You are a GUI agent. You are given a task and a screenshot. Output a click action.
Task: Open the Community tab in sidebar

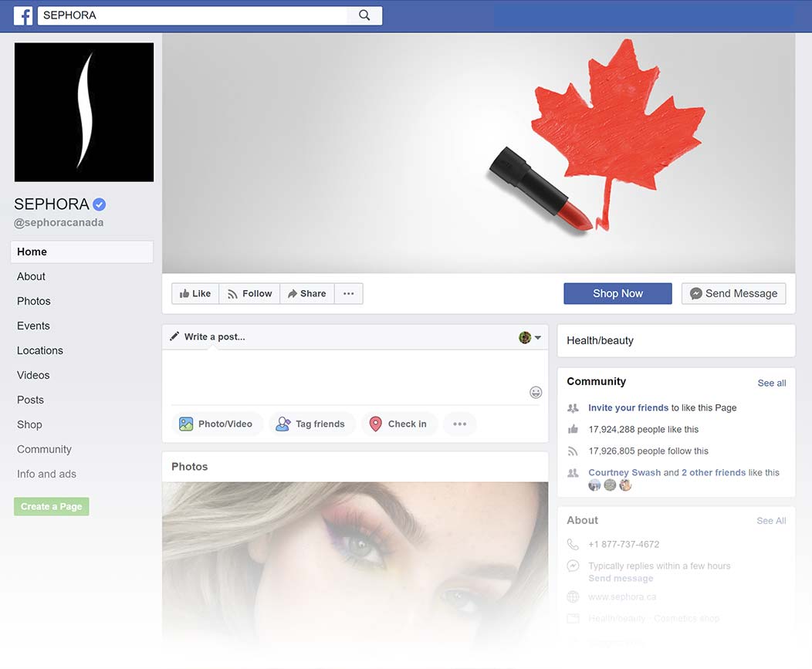click(44, 449)
